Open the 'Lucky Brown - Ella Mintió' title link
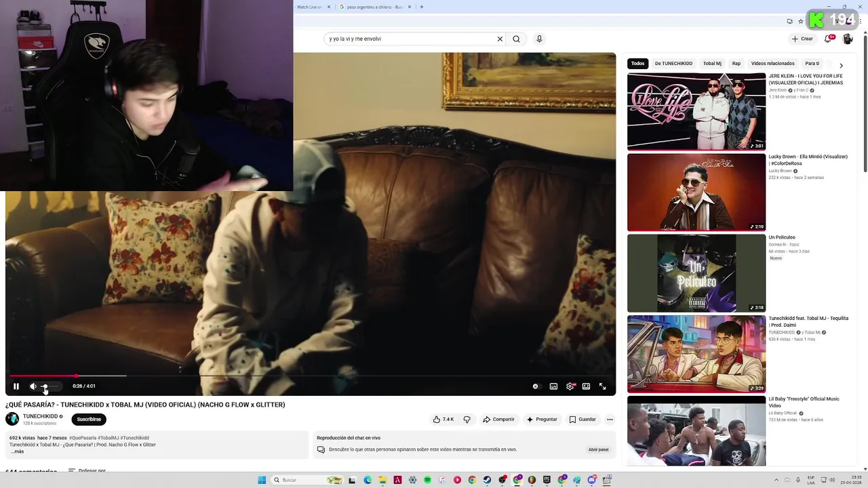868x488 pixels. [808, 160]
